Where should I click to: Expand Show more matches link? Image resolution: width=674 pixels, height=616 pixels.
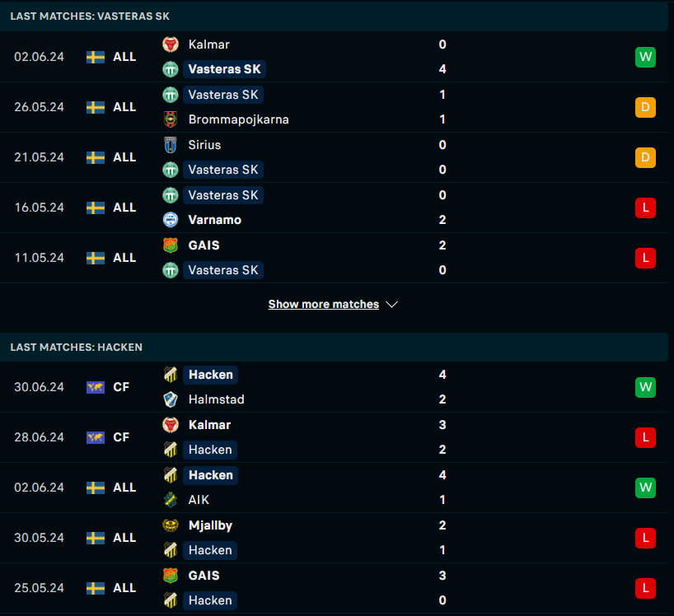pyautogui.click(x=324, y=304)
